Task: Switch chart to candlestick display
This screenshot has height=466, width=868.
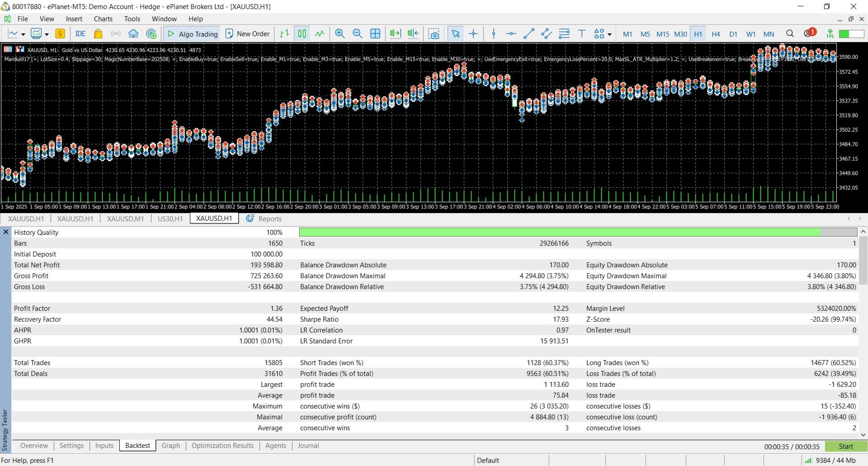Action: (x=302, y=34)
